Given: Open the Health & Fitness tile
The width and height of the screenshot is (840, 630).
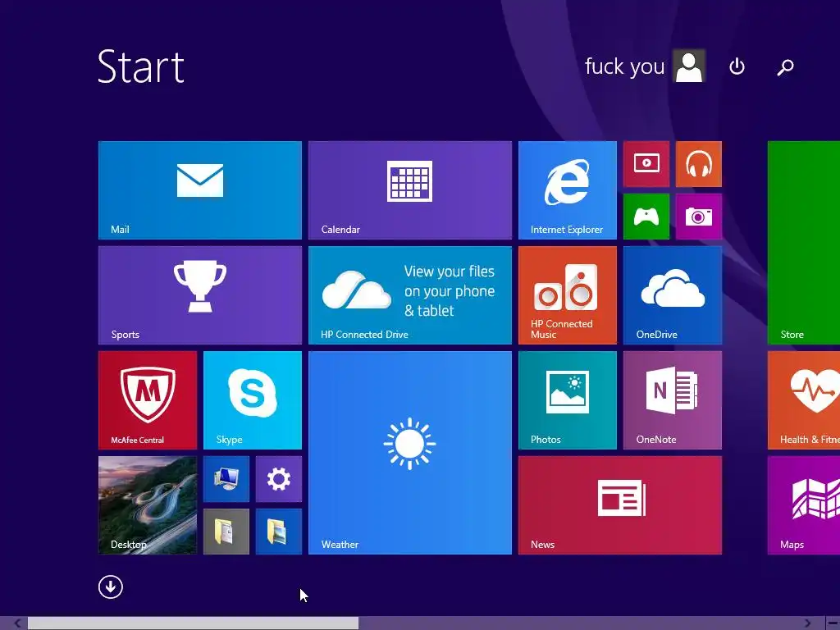Looking at the screenshot, I should tap(804, 400).
